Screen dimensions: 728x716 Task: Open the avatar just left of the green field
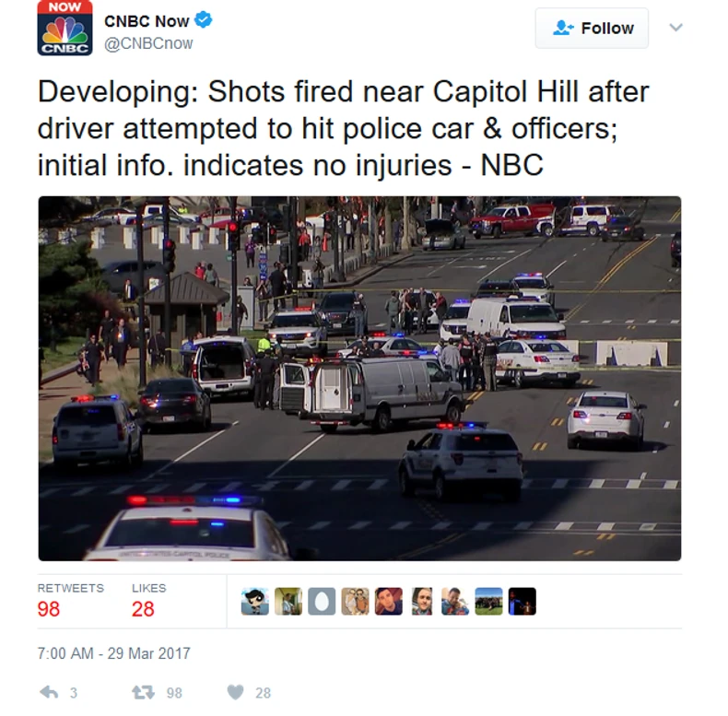coord(455,602)
